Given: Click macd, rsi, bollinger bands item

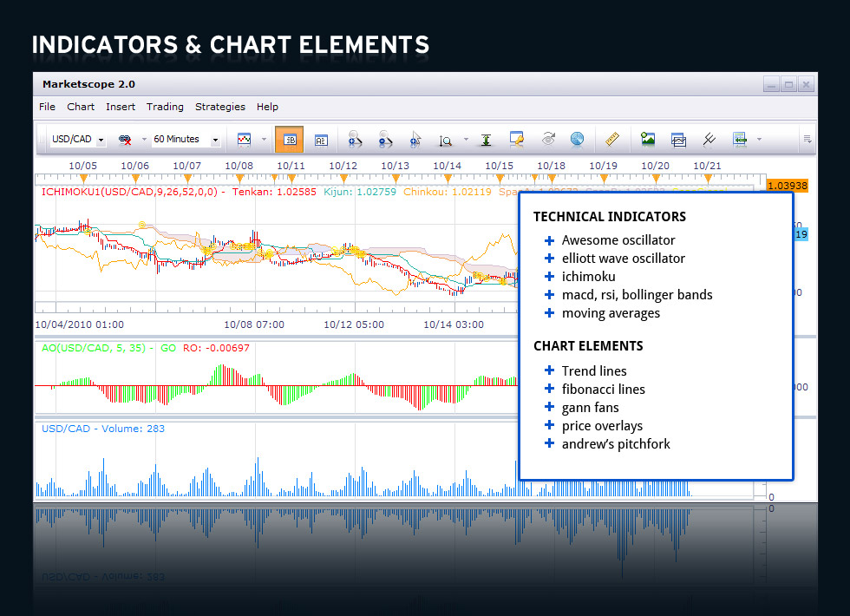Looking at the screenshot, I should pos(637,295).
